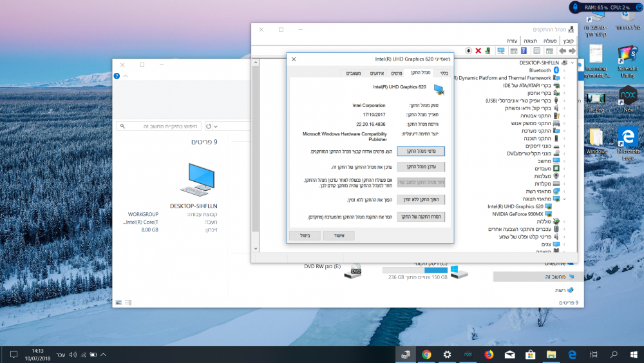Open Google Chrome from the taskbar
The height and width of the screenshot is (363, 644).
click(426, 355)
